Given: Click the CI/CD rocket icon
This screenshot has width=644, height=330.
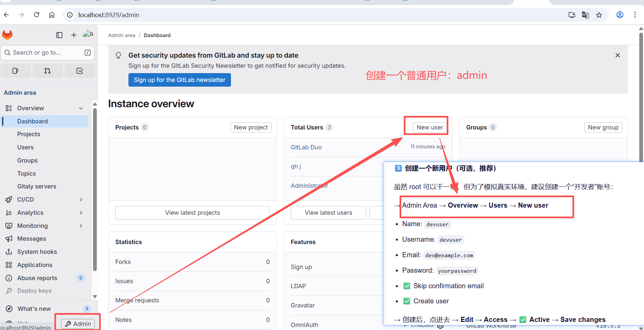Looking at the screenshot, I should 9,200.
